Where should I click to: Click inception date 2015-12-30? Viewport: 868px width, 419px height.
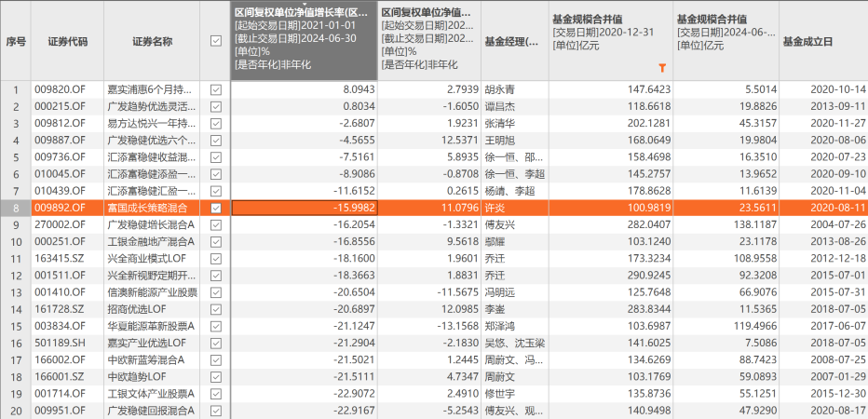coord(837,394)
